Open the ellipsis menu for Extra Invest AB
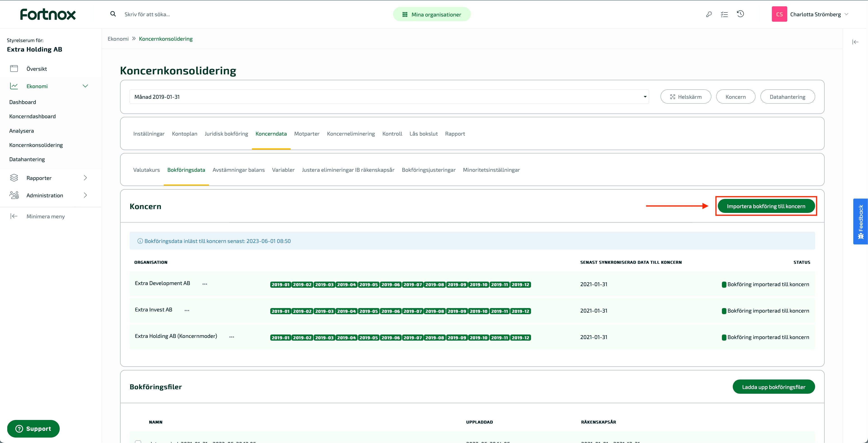868x443 pixels. 187,310
